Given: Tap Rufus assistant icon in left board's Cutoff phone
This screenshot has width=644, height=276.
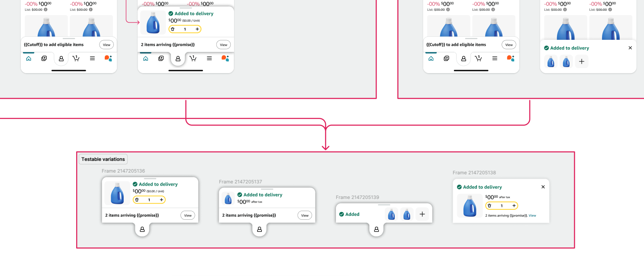Looking at the screenshot, I should (x=108, y=58).
